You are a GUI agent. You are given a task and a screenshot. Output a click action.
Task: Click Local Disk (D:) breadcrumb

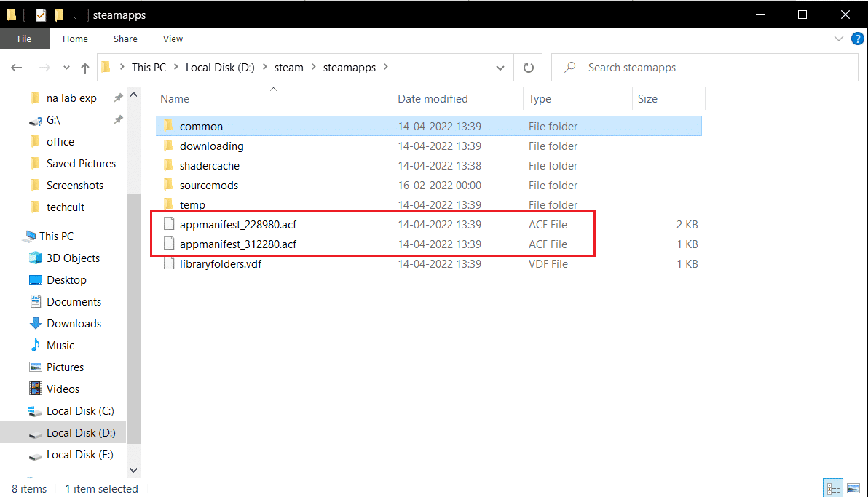(220, 68)
